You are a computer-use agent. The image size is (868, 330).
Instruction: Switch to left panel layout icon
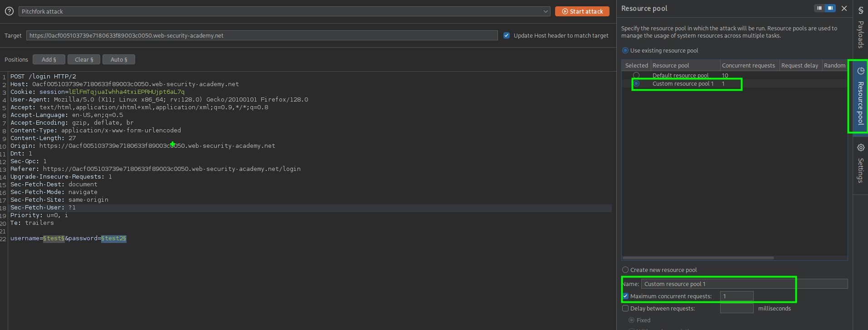pyautogui.click(x=819, y=8)
